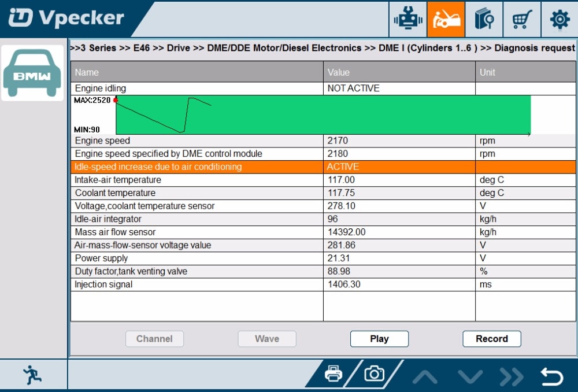Viewport: 578px width, 392px height.
Task: Click the double right chevron
Action: click(511, 377)
